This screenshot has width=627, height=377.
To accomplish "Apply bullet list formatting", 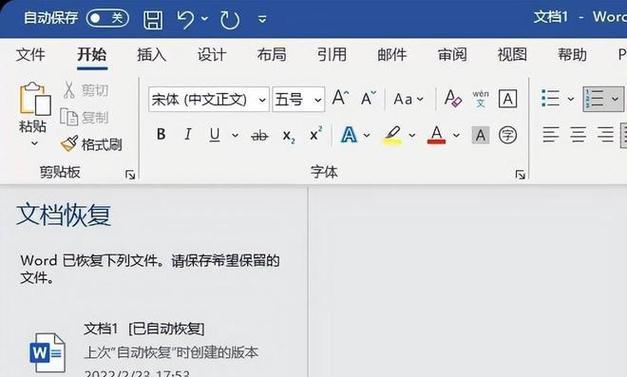I will [551, 98].
